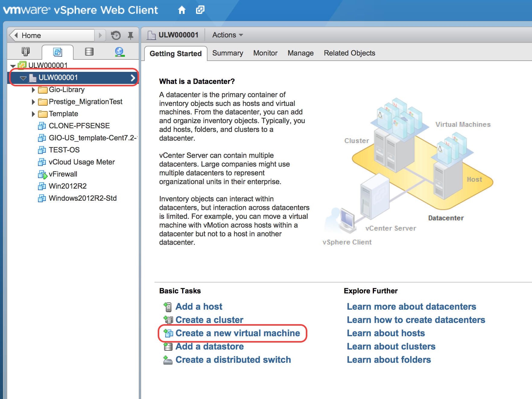Click the Prestige_MigrationTest folder icon
Screen dimensions: 532x399
(43, 102)
